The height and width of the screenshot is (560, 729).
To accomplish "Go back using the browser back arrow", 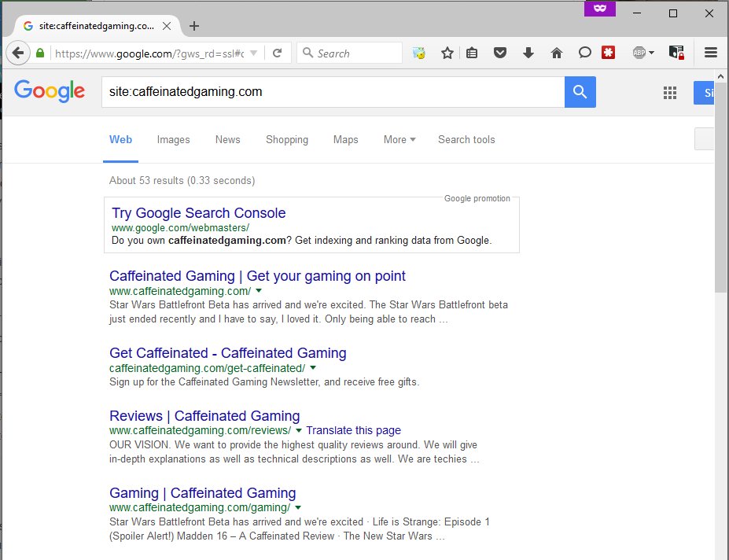I will [18, 53].
